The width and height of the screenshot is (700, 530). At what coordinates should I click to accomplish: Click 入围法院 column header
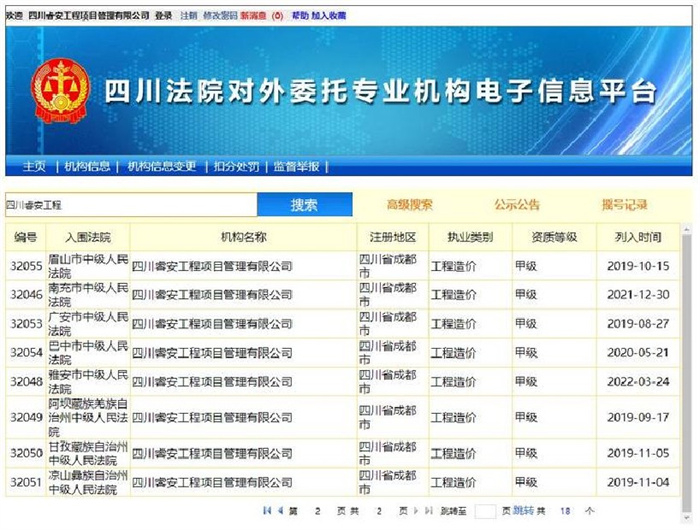[x=88, y=237]
